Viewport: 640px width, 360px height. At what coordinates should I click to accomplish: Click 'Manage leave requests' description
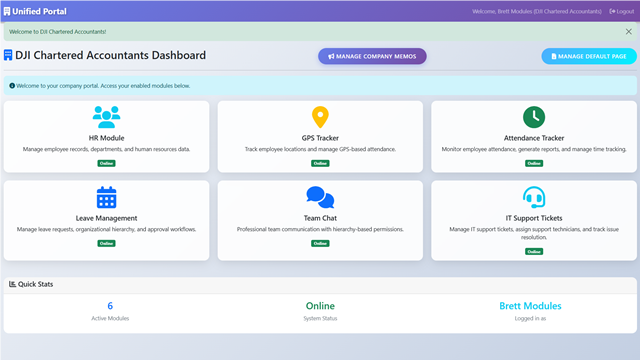click(107, 229)
